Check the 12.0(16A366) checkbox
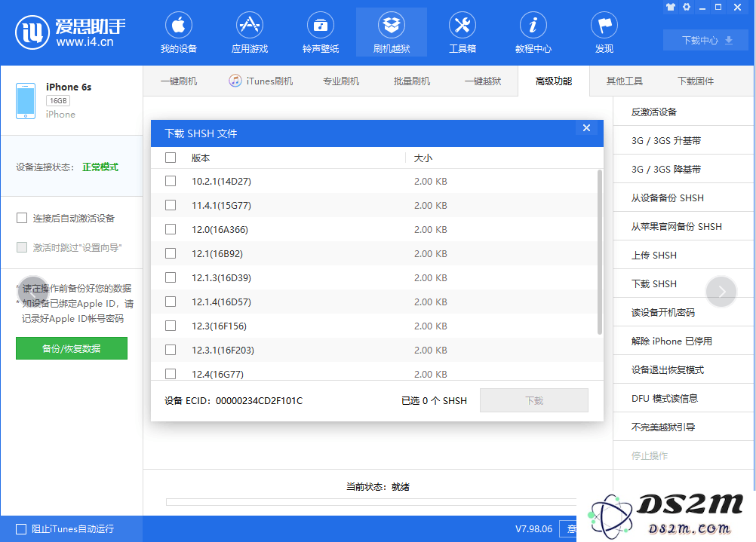The image size is (756, 542). [x=171, y=229]
